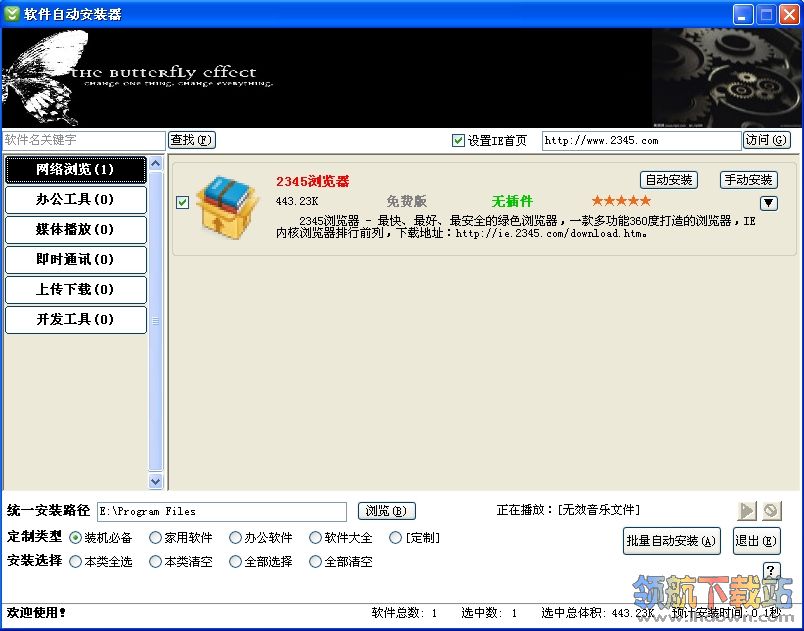Minimize the 软件自动安装器 window
Screen dimensions: 804x631
coord(742,14)
